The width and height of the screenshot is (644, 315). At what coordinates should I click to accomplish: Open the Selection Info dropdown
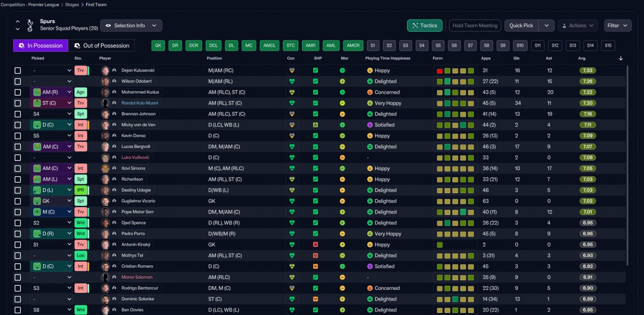(131, 26)
